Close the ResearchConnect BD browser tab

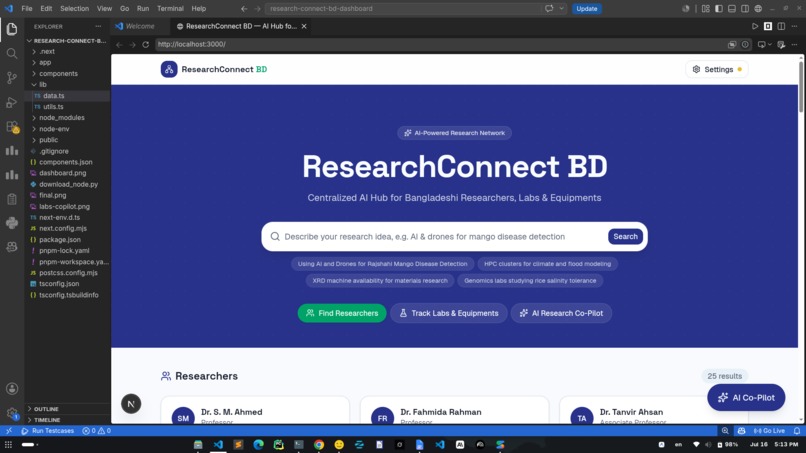point(304,26)
